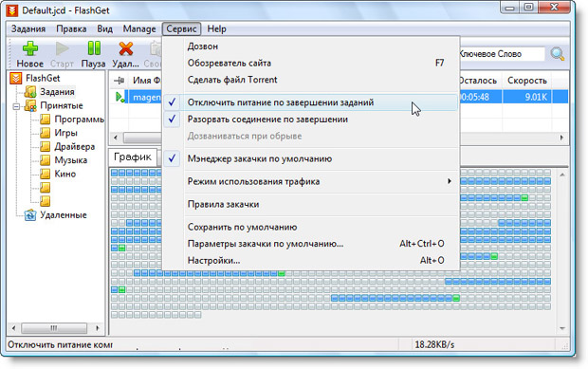Viewport: 588px width, 369px height.
Task: Select Обозреватель сайта menu entry
Action: 310,63
